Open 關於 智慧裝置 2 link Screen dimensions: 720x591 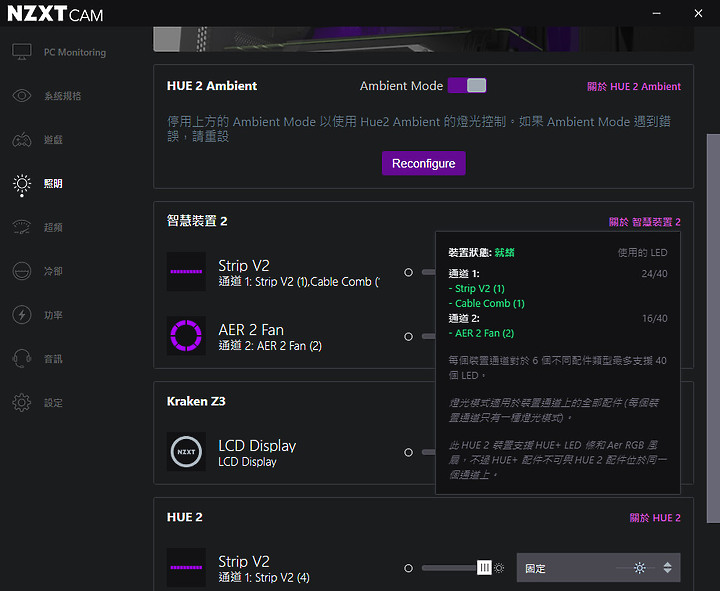[645, 222]
